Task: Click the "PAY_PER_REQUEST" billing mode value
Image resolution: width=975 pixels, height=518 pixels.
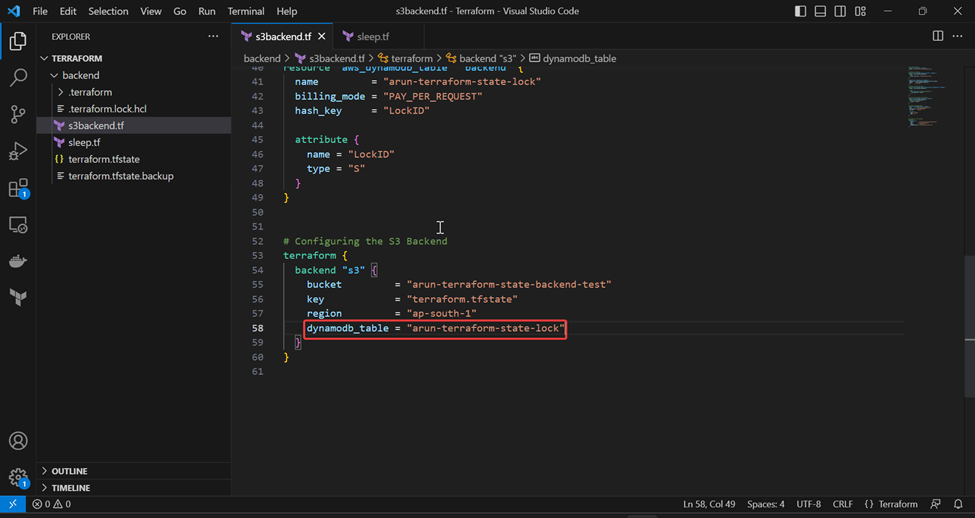Action: click(x=433, y=96)
